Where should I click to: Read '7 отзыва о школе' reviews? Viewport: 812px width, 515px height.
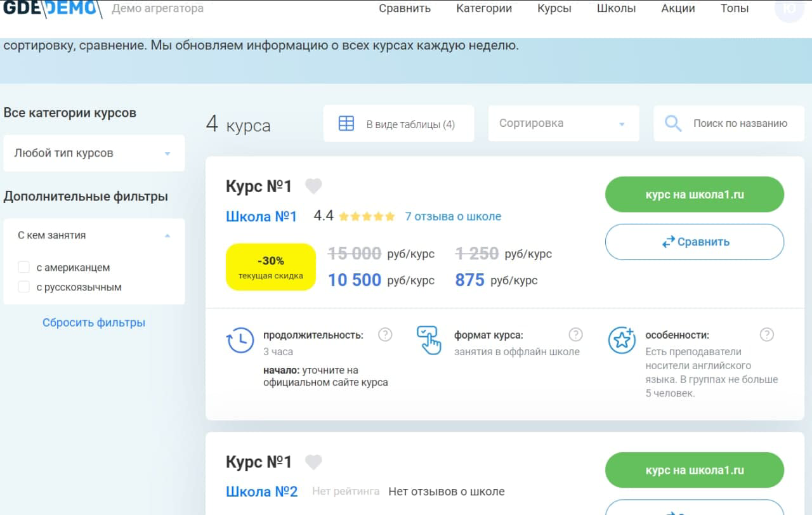[453, 216]
